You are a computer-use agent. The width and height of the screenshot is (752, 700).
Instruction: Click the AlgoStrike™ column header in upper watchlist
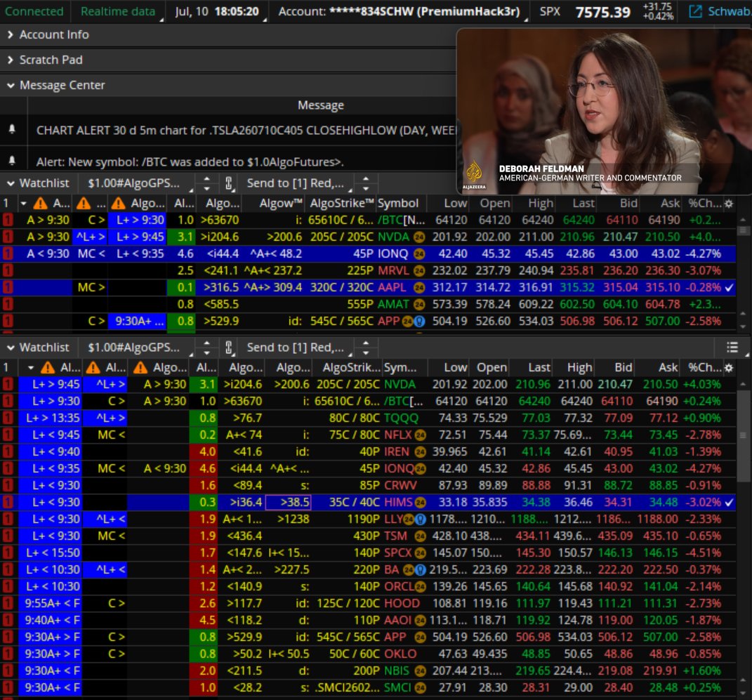point(341,204)
